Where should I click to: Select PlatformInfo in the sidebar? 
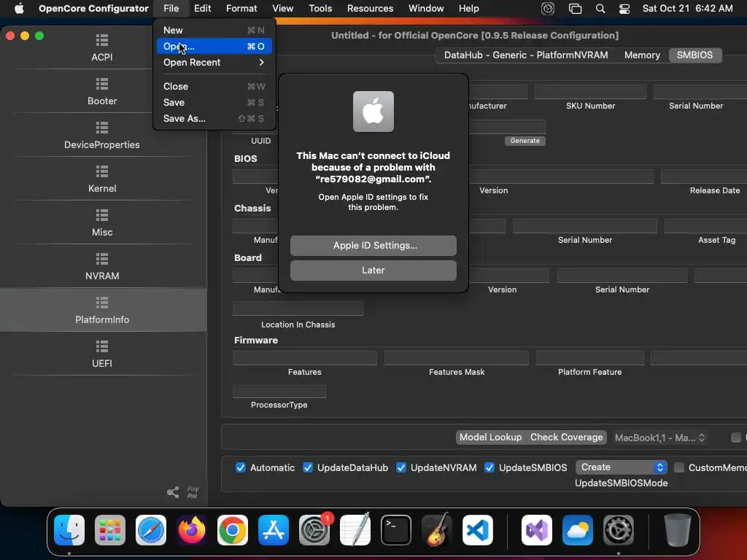pos(102,310)
